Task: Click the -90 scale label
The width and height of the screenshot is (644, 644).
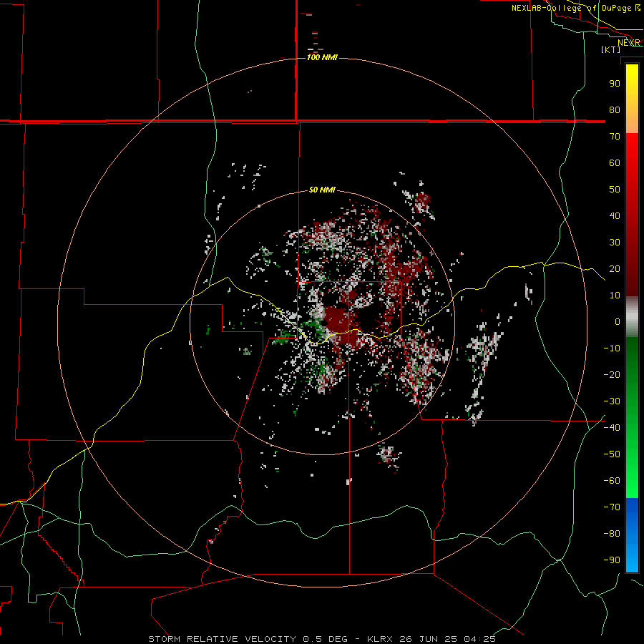Action: click(x=612, y=560)
